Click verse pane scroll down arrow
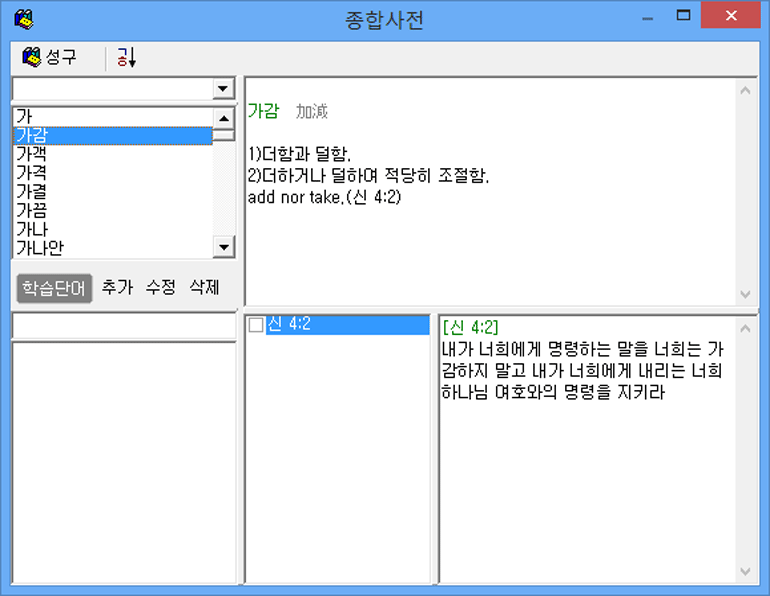770x596 pixels. (x=745, y=572)
